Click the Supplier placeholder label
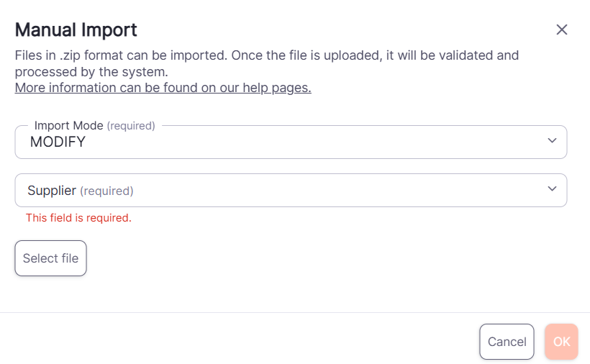The image size is (590, 364). 52,191
